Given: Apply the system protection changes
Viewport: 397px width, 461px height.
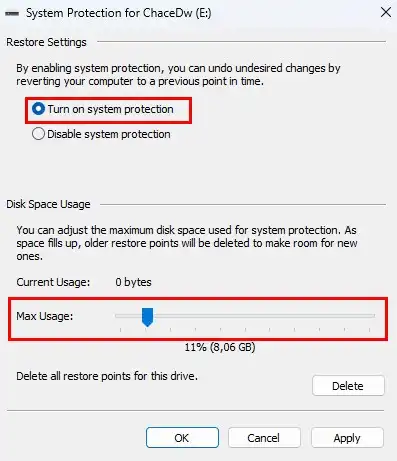Looking at the screenshot, I should point(347,438).
